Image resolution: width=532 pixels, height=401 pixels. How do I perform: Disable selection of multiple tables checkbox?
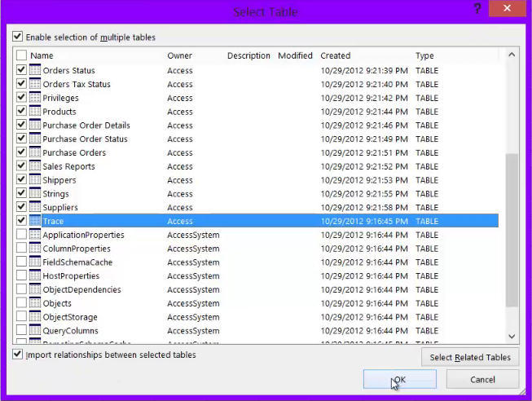[x=18, y=37]
